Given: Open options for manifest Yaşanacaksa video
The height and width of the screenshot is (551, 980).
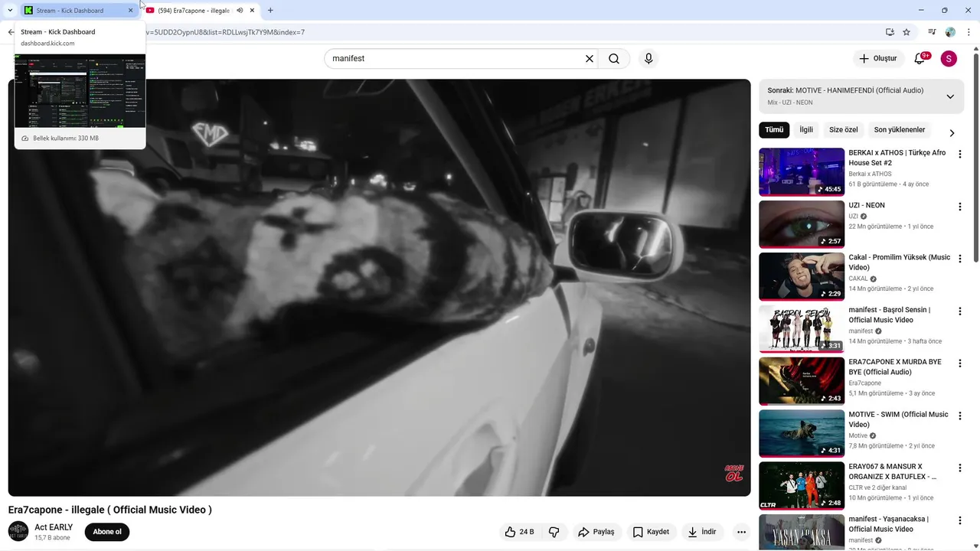Looking at the screenshot, I should pyautogui.click(x=959, y=520).
